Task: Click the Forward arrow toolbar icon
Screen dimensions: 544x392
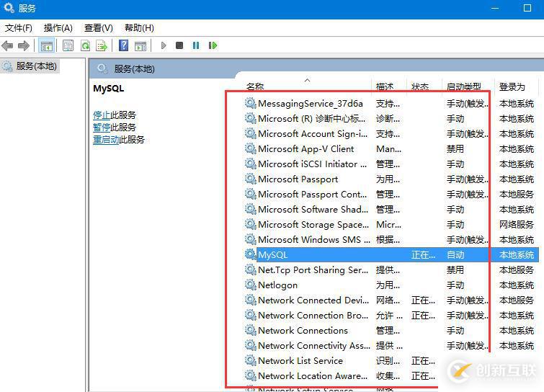Action: click(x=24, y=45)
